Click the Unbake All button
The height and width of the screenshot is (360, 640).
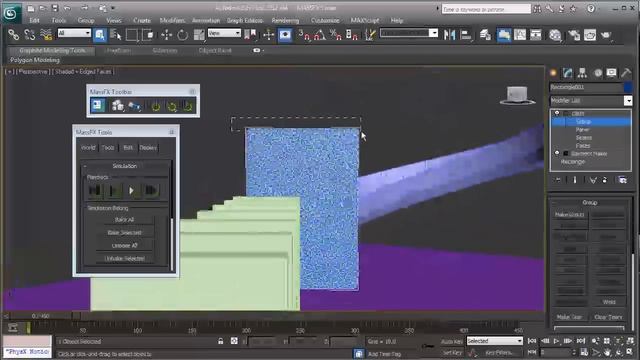tap(124, 246)
